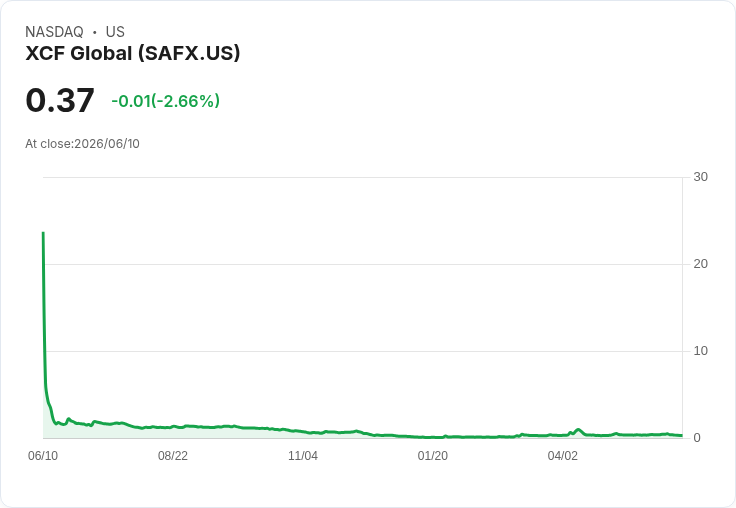Click the 08/22 x-axis date label
736x508 pixels.
pyautogui.click(x=173, y=455)
